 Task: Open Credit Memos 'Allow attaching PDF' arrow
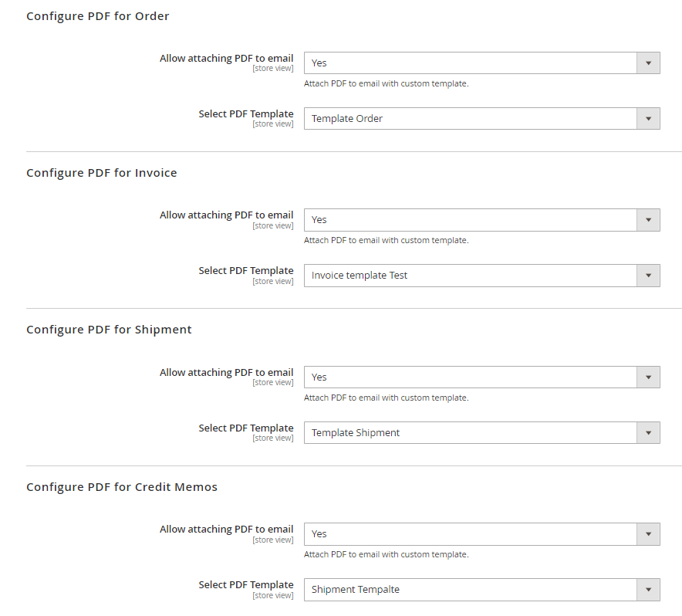[x=648, y=534]
